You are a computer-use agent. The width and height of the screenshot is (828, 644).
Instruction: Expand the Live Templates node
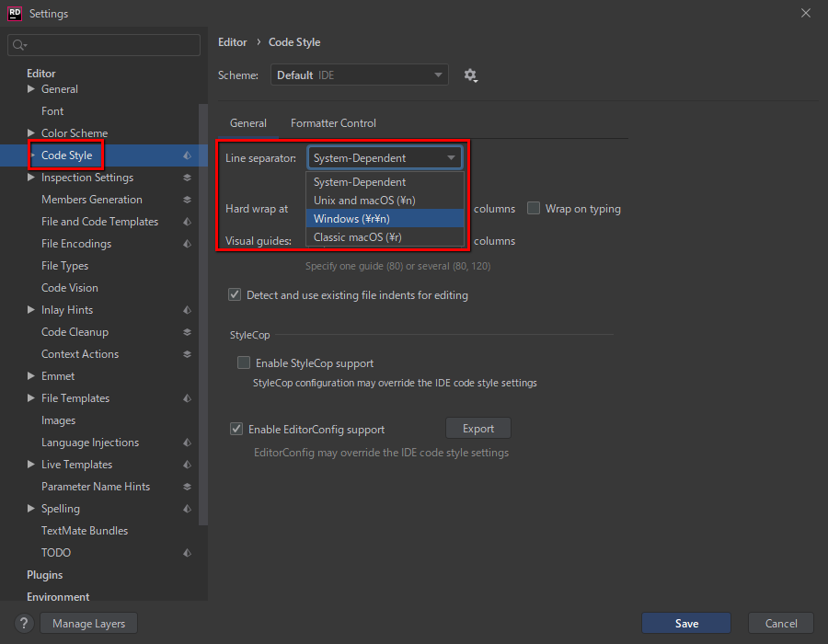(31, 465)
